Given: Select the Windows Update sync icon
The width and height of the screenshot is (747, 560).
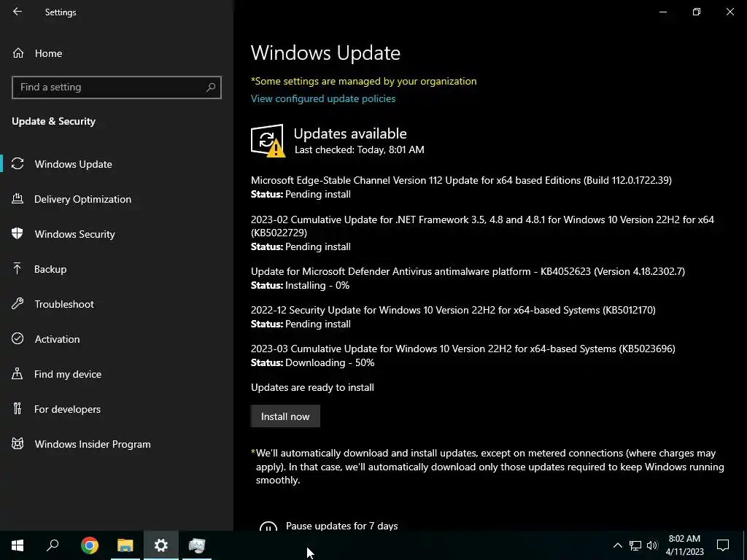Looking at the screenshot, I should click(x=18, y=164).
